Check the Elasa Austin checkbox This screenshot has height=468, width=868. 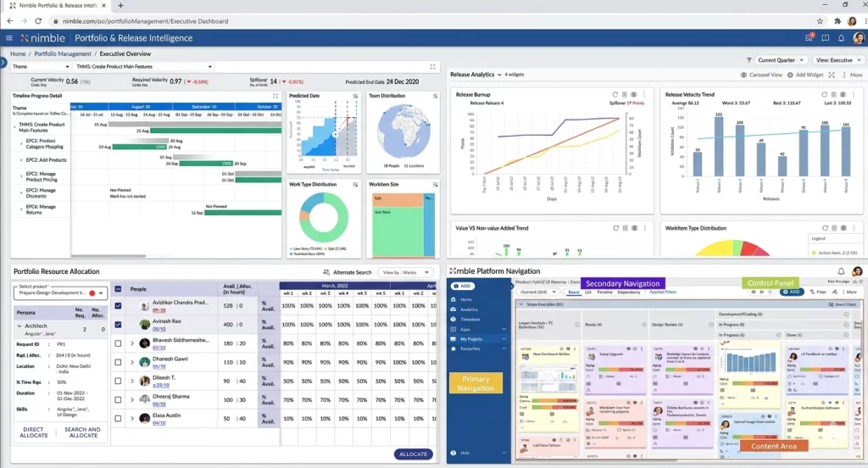click(x=118, y=418)
